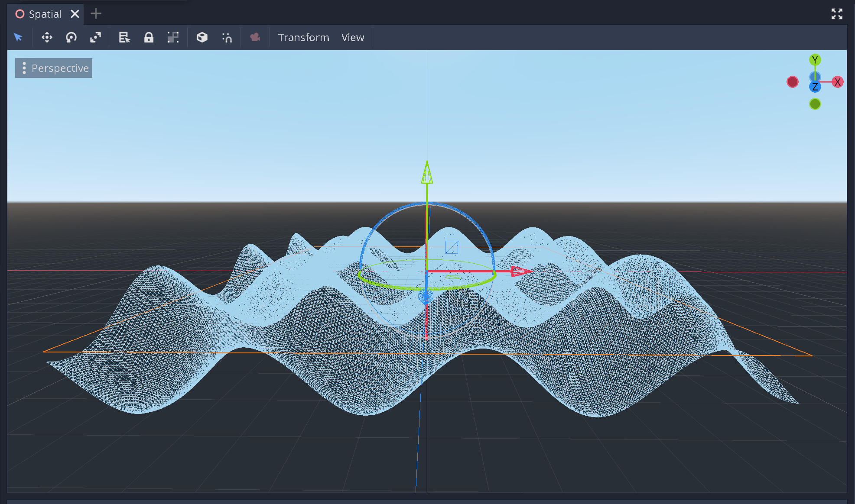Select the Spatial scene tab
855x504 pixels.
(44, 14)
